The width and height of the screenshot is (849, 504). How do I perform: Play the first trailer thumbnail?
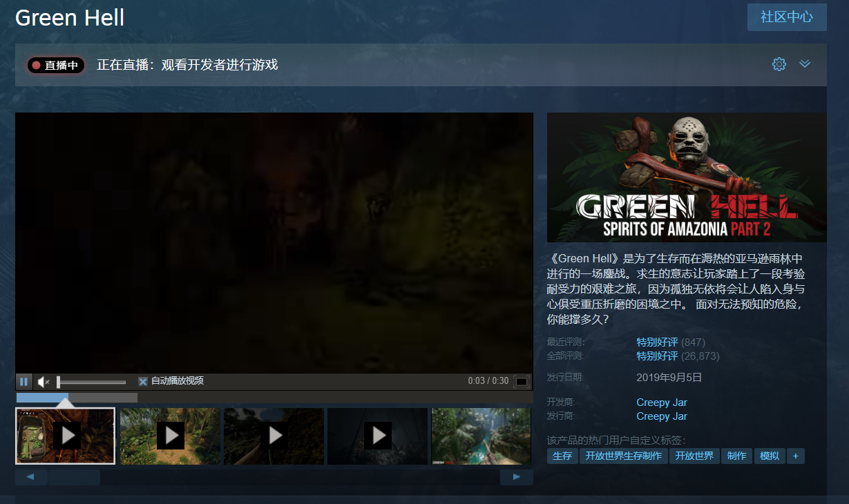tap(66, 436)
